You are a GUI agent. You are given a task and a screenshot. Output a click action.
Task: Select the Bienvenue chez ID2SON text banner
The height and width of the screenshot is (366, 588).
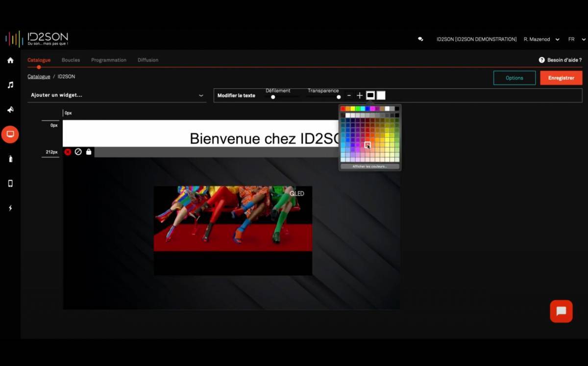[x=201, y=133]
